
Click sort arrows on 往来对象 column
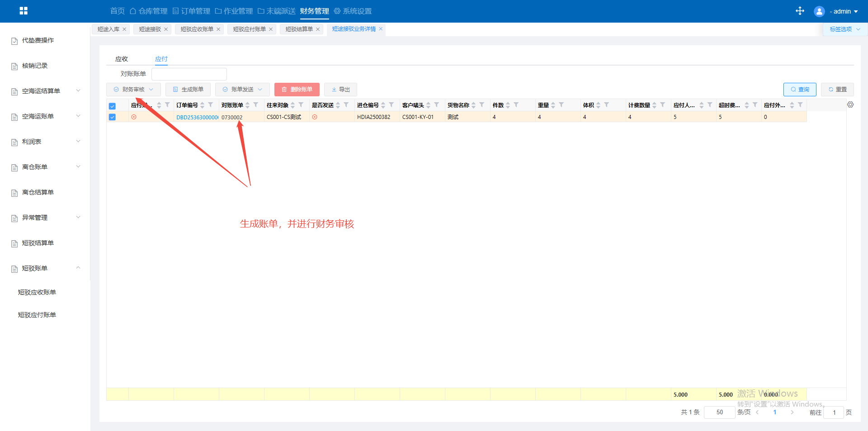pos(293,105)
